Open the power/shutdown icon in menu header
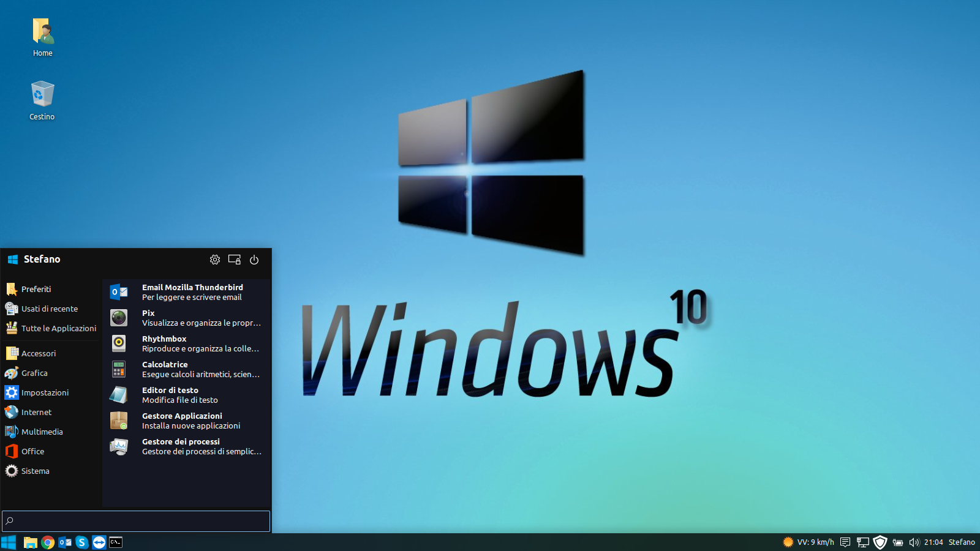Image resolution: width=980 pixels, height=551 pixels. click(254, 260)
